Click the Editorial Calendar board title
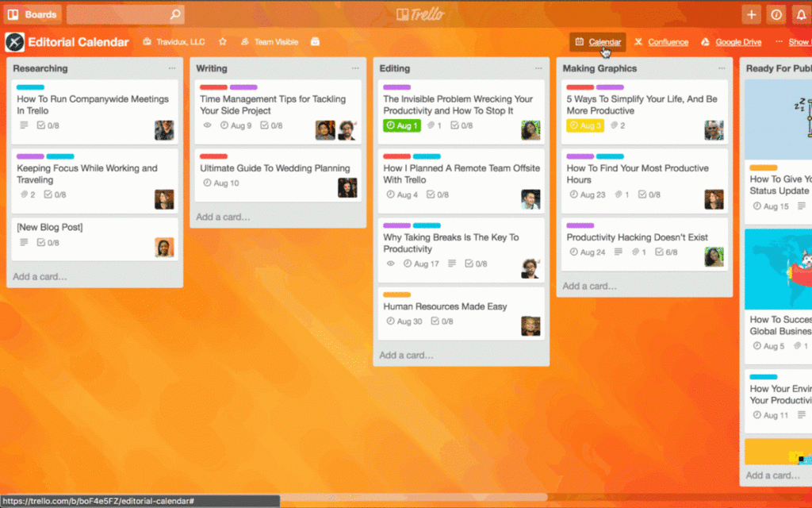Image resolution: width=812 pixels, height=508 pixels. click(x=79, y=42)
